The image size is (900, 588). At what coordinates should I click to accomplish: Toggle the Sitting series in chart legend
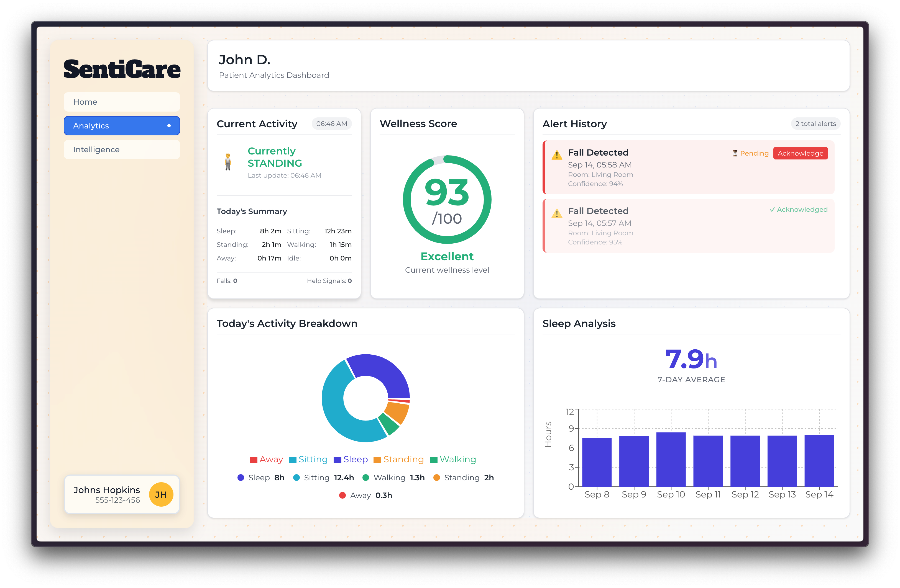point(308,460)
